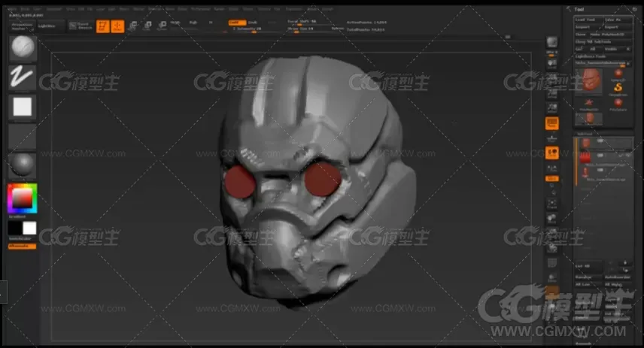Click the Load Tool button
This screenshot has width=644, height=348.
pos(588,20)
